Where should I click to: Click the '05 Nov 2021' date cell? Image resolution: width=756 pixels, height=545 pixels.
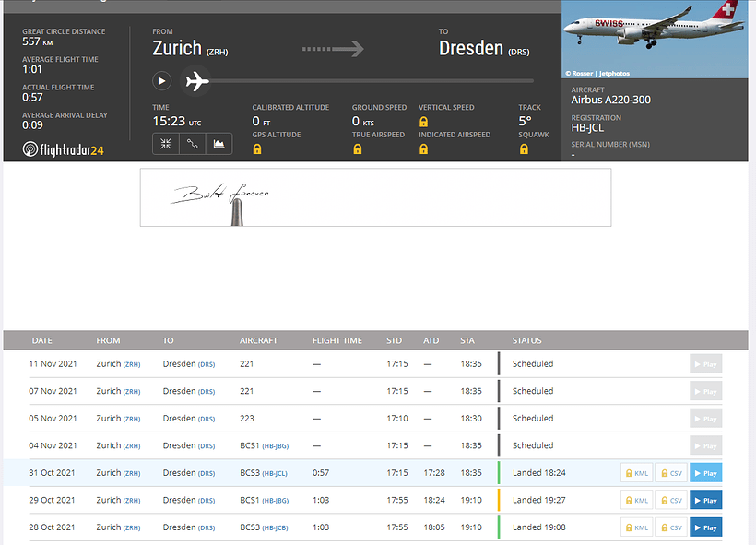[53, 418]
